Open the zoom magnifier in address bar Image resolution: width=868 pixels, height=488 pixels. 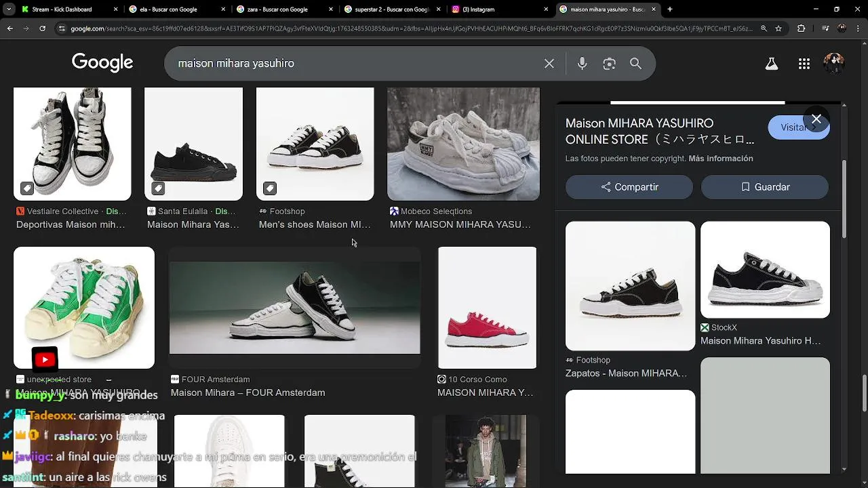click(764, 28)
